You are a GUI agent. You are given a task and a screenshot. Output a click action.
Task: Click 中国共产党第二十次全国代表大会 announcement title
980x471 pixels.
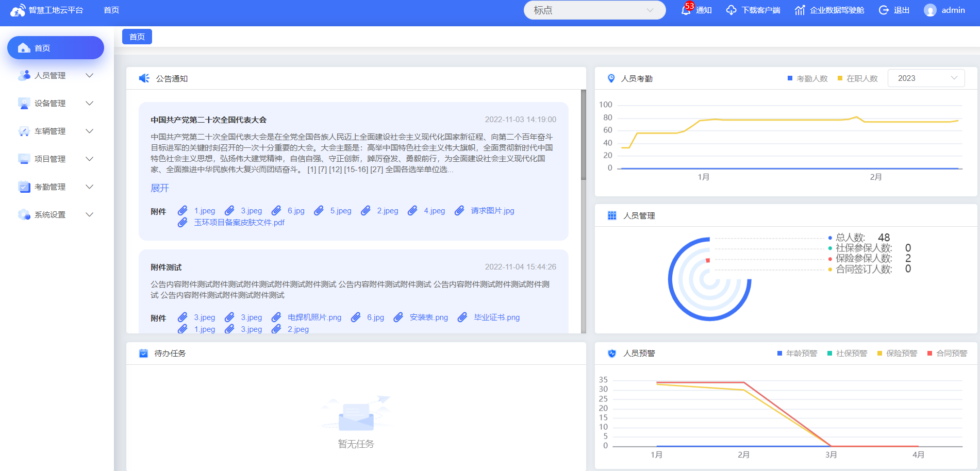[x=208, y=120]
